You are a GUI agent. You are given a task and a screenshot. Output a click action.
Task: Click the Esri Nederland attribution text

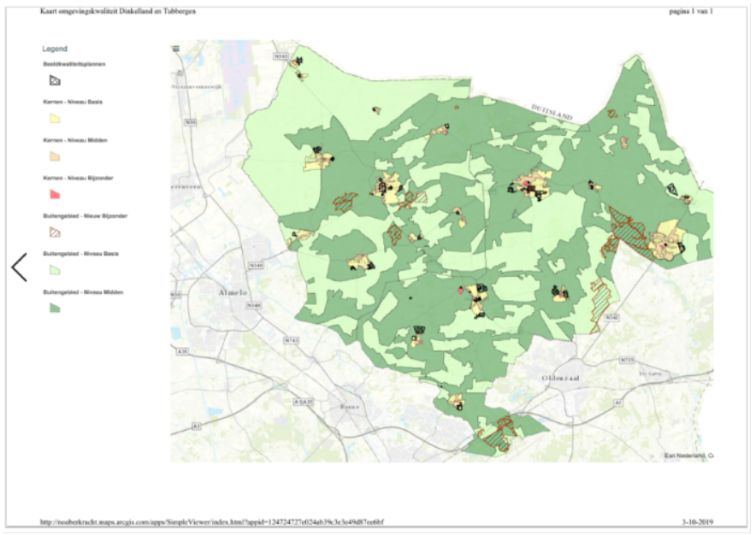pos(689,456)
